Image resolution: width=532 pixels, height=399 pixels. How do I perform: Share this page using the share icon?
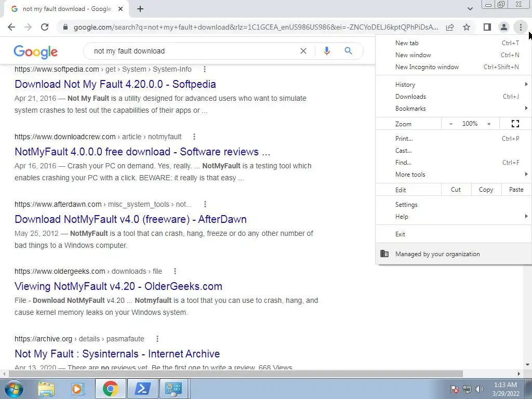click(450, 27)
